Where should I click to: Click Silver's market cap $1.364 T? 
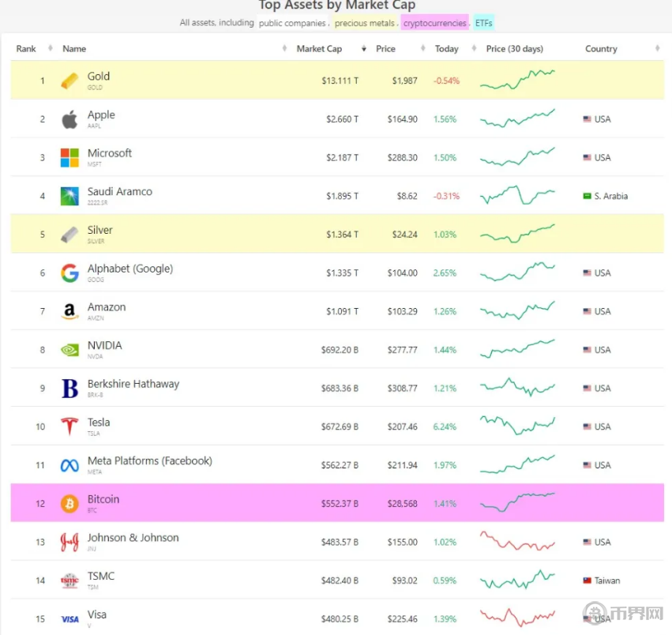(x=342, y=235)
